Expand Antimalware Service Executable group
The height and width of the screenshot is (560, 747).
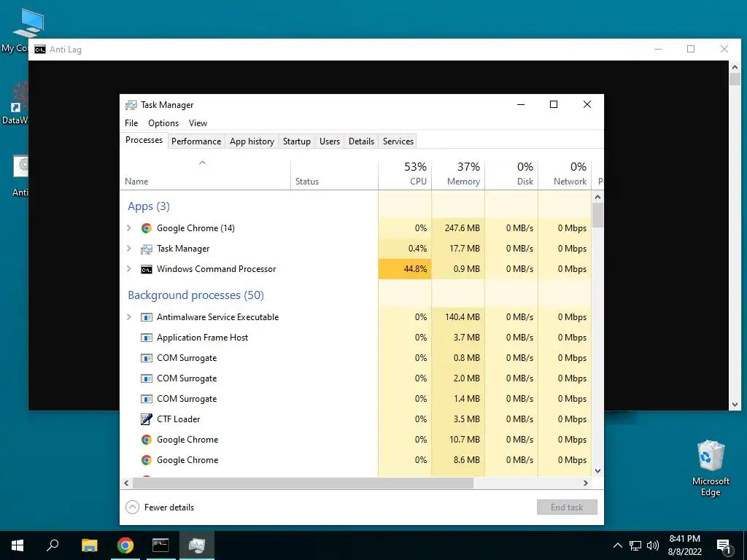point(128,317)
